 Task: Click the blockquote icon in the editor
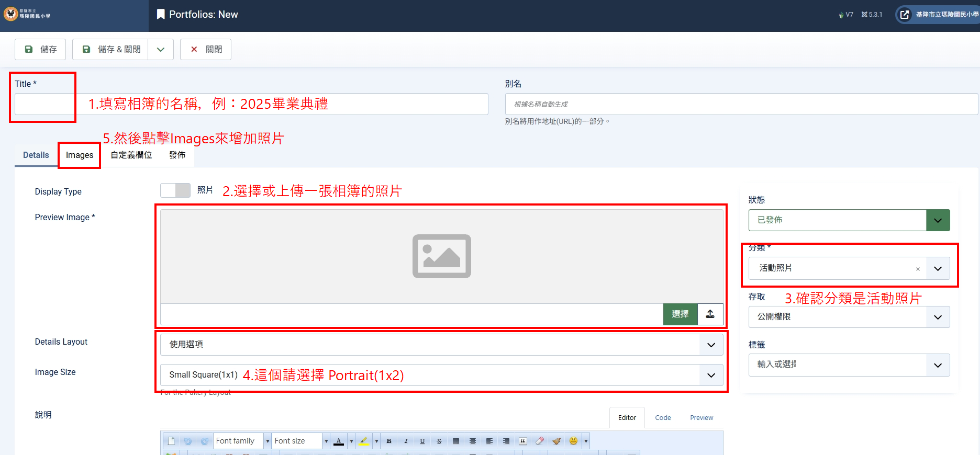[x=522, y=441]
